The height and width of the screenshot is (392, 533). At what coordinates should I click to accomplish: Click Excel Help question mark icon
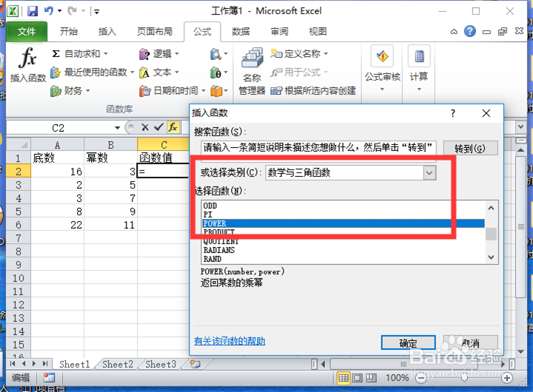point(470,32)
